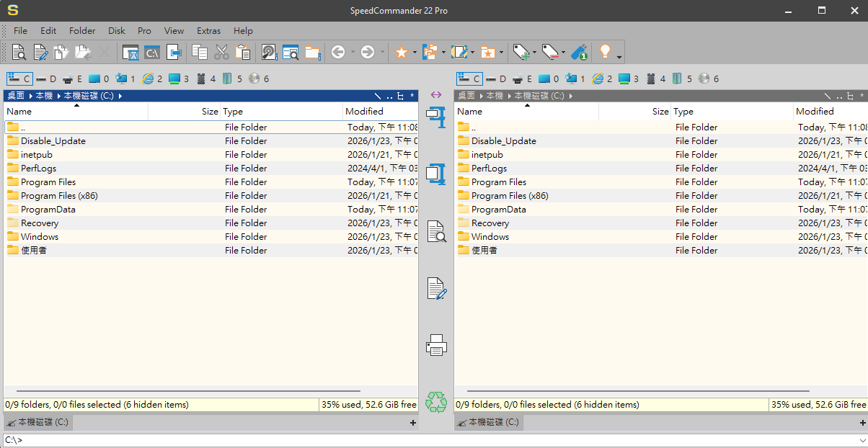Select location 1 (network icon) in right panel
The image size is (868, 448).
(x=575, y=79)
